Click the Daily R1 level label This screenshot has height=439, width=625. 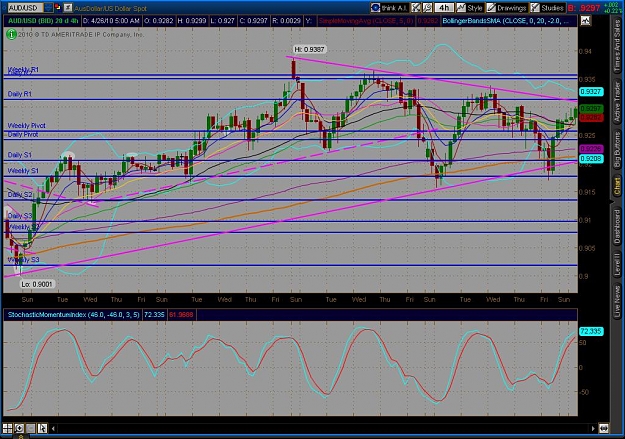click(x=20, y=94)
